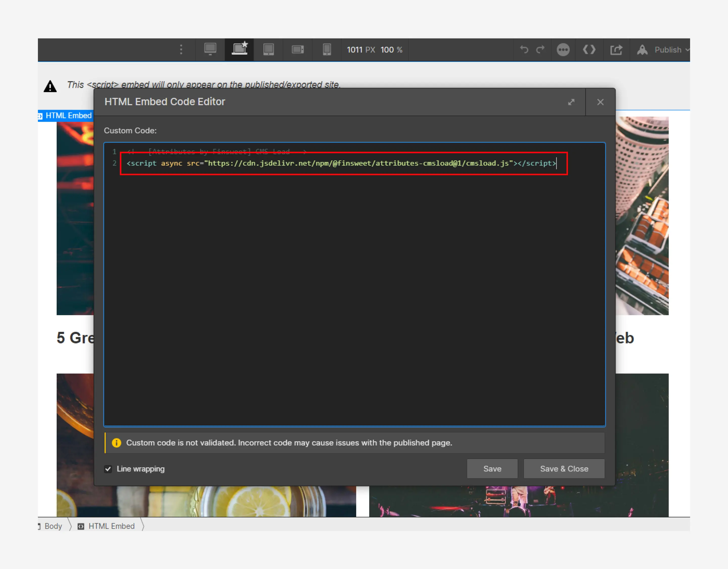This screenshot has width=728, height=569.
Task: Open custom code via angle brackets icon
Action: click(589, 49)
